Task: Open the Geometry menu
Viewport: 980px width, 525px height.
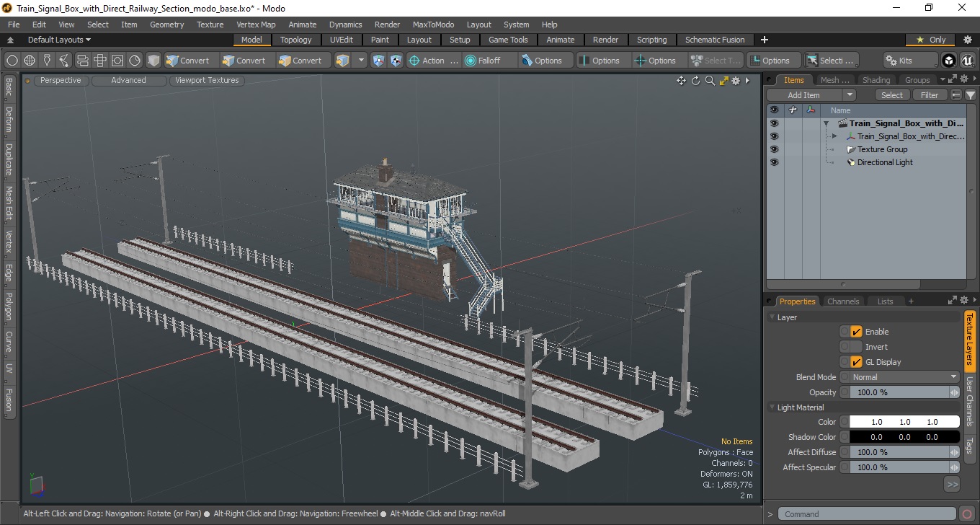Action: pyautogui.click(x=166, y=25)
